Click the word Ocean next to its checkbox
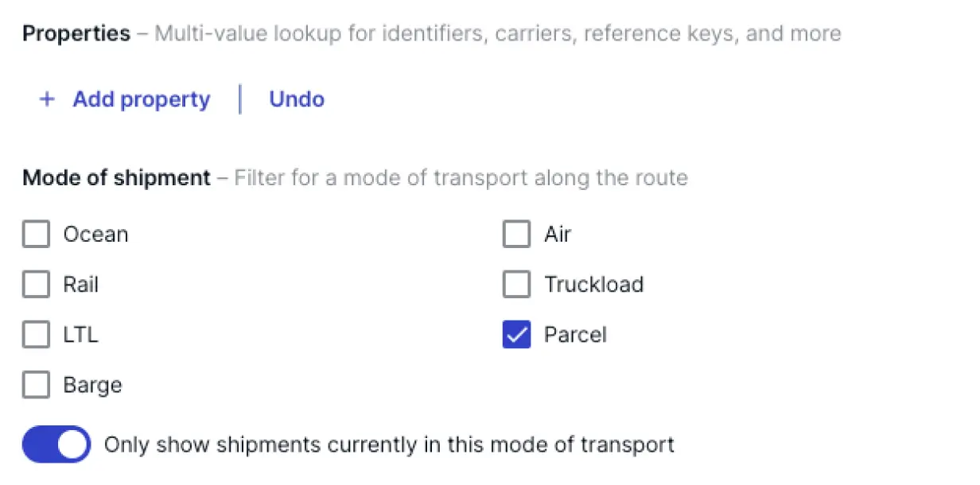 (x=95, y=235)
